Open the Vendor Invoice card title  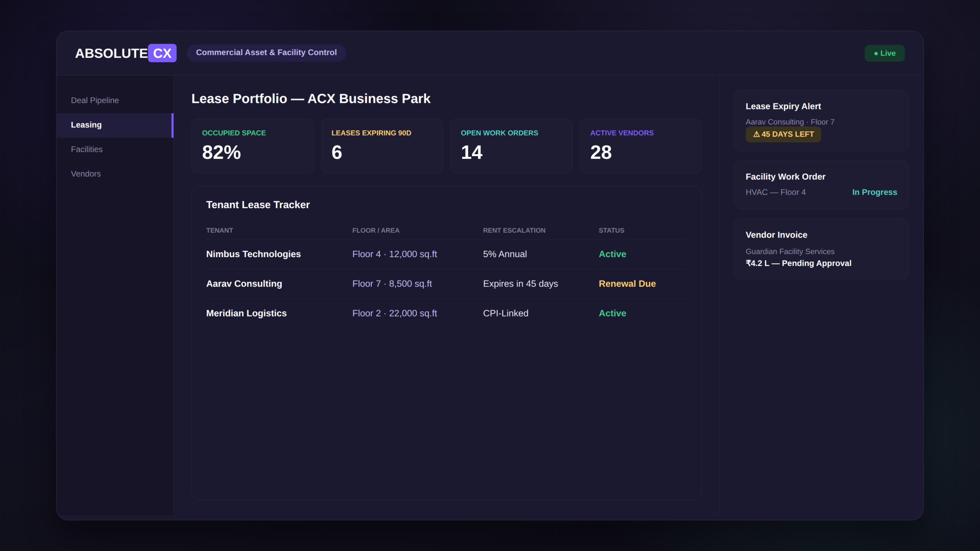coord(776,235)
